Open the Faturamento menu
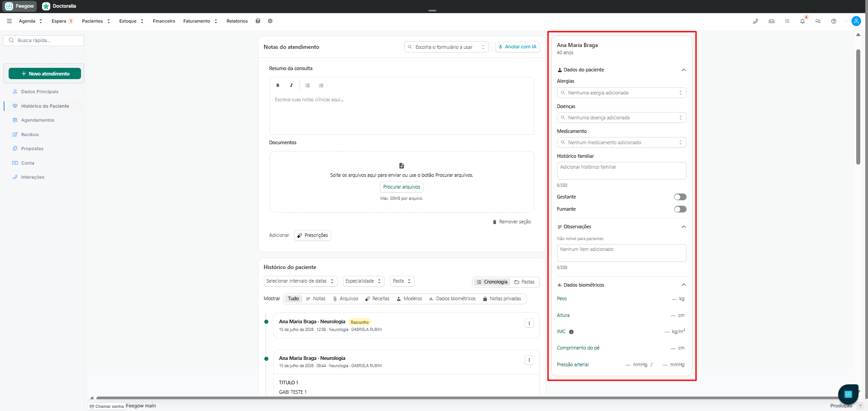Screen dimensions: 868x411 click(200, 21)
